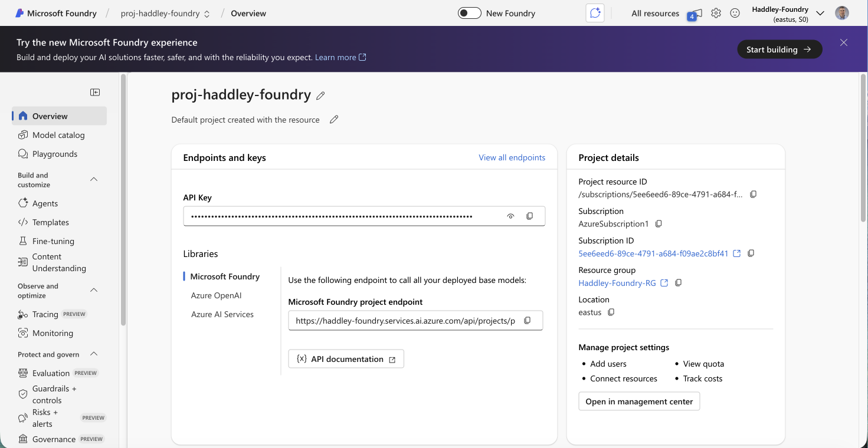Viewport: 868px width, 448px height.
Task: Switch on the New Foundry toggle
Action: pos(469,12)
